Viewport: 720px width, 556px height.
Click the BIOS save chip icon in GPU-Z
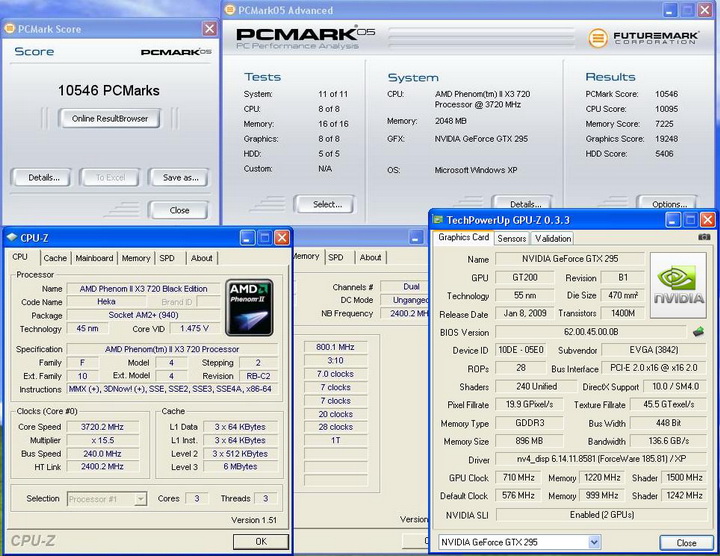(x=698, y=331)
